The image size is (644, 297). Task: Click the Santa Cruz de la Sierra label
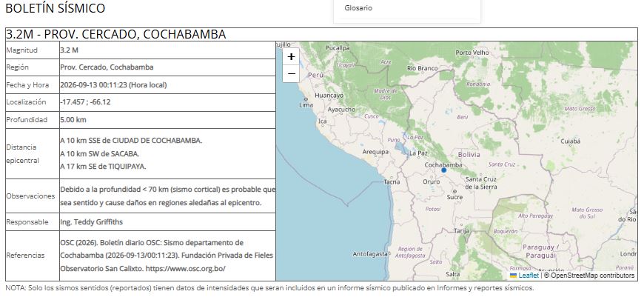481,183
